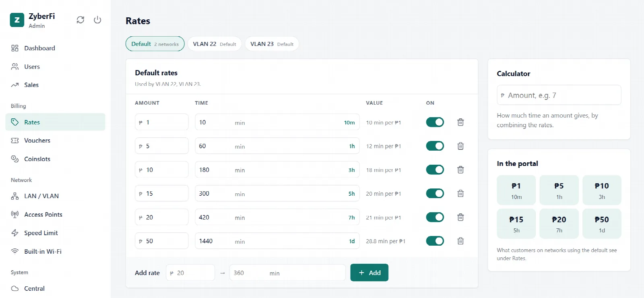The image size is (644, 298).
Task: Edit the amount field showing ₱ 10
Action: (x=161, y=170)
